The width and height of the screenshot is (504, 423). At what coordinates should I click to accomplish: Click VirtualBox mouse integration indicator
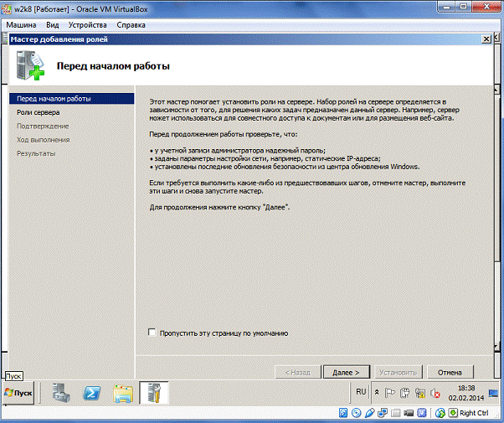[440, 413]
